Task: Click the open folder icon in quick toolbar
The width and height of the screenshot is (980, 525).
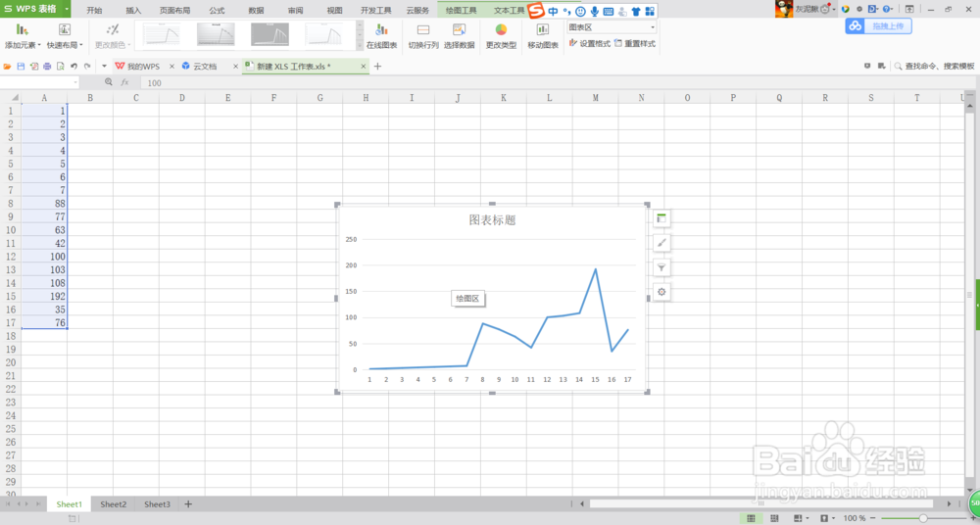Action: click(8, 66)
